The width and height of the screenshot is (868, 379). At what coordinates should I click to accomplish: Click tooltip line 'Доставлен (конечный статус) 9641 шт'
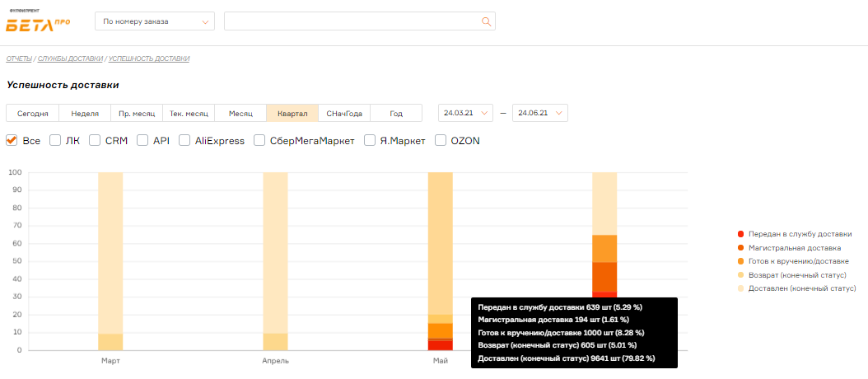point(567,358)
